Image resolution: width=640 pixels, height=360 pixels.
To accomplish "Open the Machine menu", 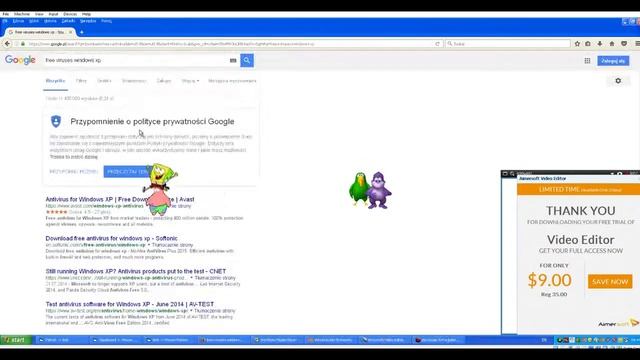I will [22, 14].
